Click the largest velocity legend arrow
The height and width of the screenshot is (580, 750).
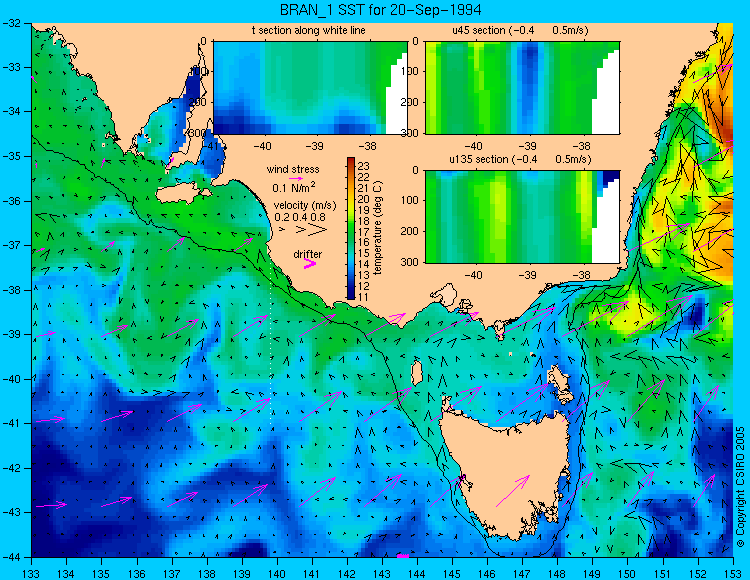click(318, 230)
